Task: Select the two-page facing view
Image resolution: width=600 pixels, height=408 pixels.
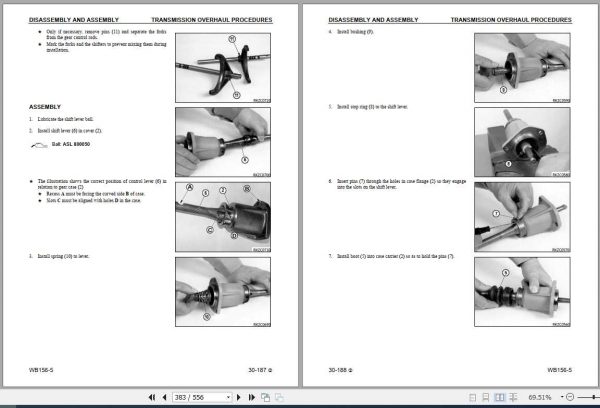Action: click(499, 398)
